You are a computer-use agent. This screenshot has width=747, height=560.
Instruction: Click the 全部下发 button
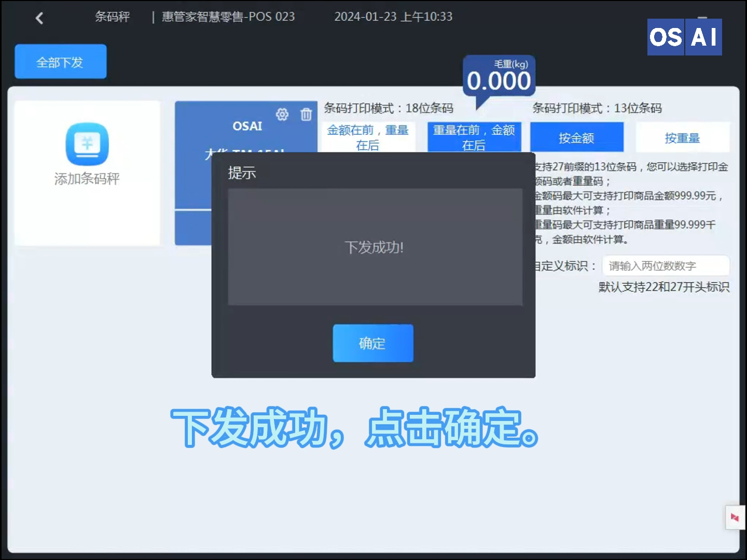pos(61,62)
